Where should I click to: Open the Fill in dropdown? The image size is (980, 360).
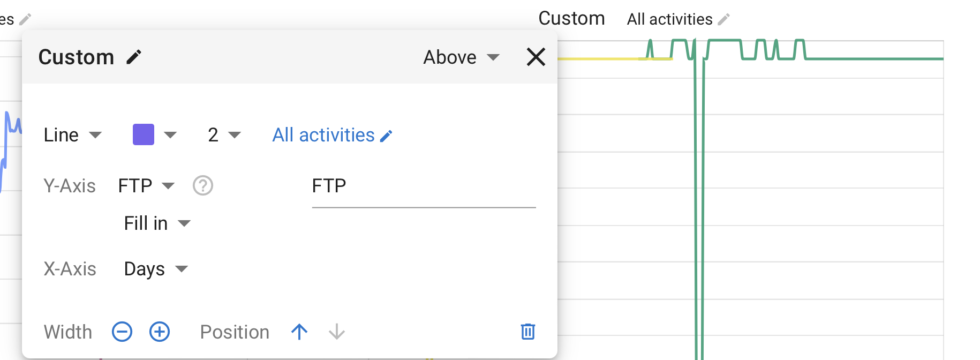tap(157, 223)
